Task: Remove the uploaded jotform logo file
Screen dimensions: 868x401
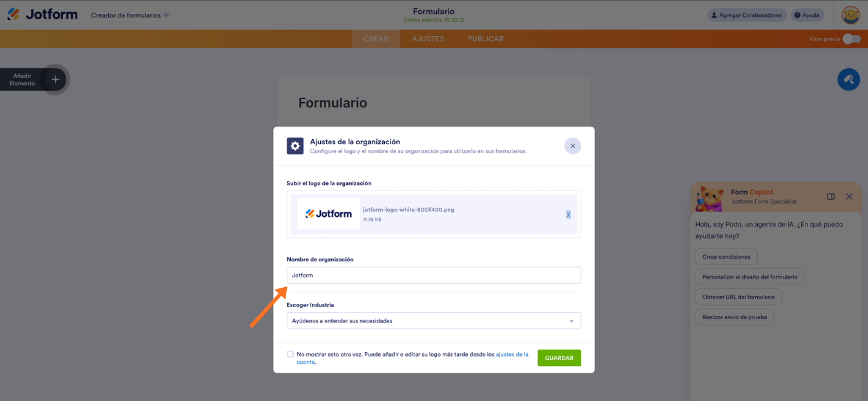Action: pos(568,214)
